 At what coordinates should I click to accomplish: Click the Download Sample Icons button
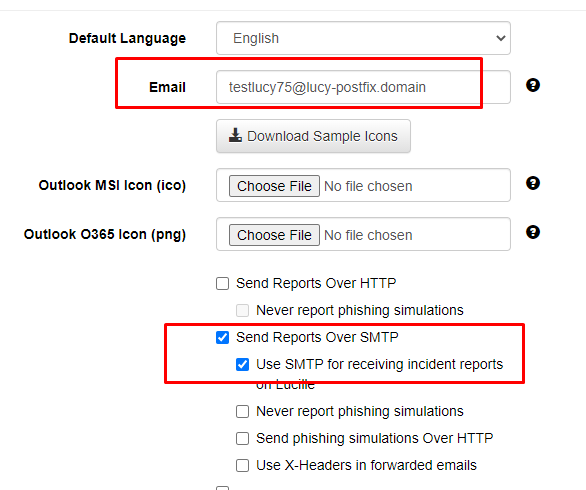tap(313, 136)
